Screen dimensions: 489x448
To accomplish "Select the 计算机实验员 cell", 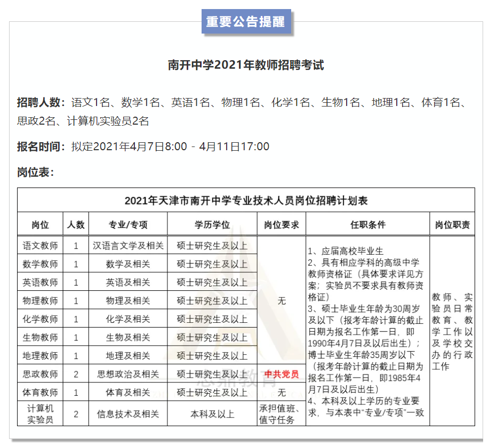I will (x=40, y=414).
